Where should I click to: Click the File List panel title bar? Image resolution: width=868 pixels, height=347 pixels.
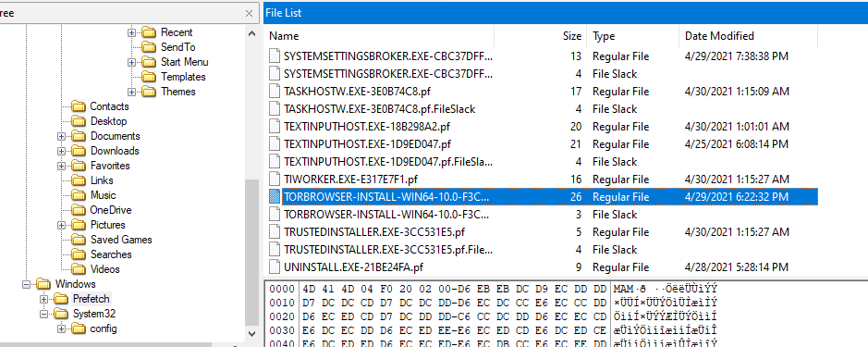pos(566,13)
